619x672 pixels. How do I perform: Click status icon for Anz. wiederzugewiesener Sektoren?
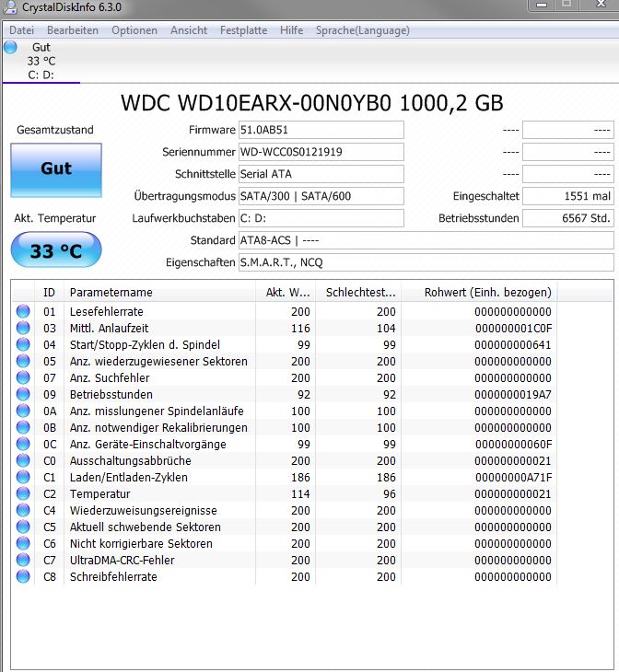pyautogui.click(x=23, y=361)
